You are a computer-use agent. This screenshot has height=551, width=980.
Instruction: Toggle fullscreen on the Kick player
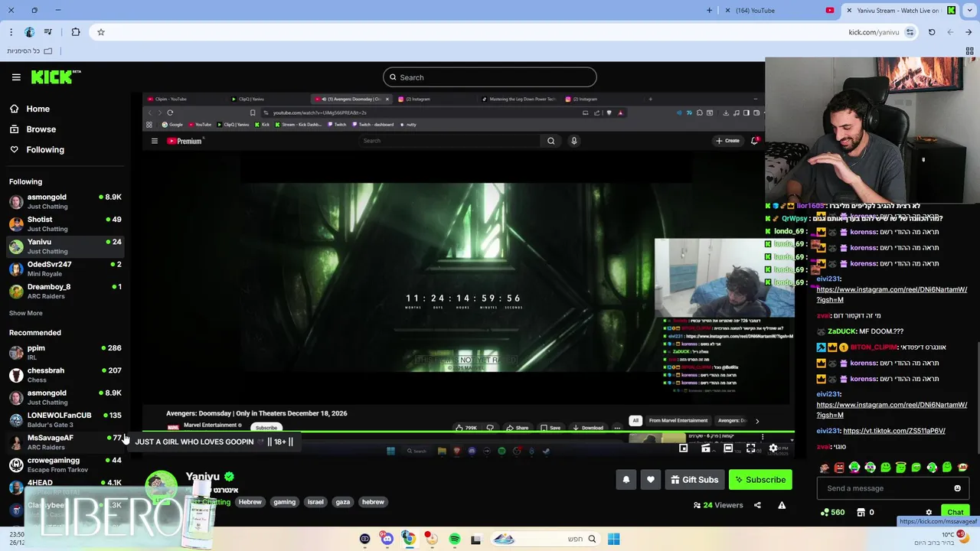coord(751,448)
